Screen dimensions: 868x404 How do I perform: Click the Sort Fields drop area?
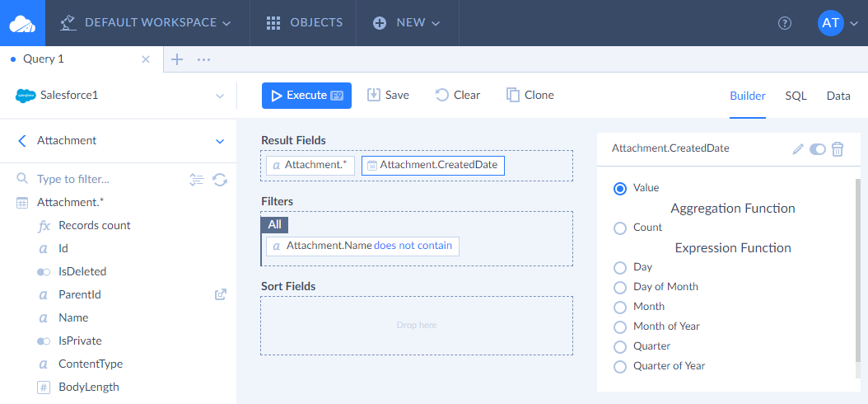point(417,326)
